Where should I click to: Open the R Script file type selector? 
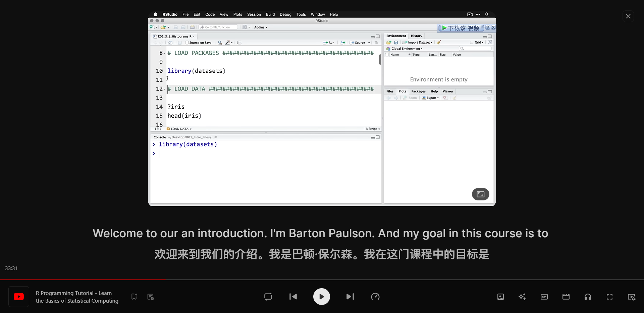(373, 129)
